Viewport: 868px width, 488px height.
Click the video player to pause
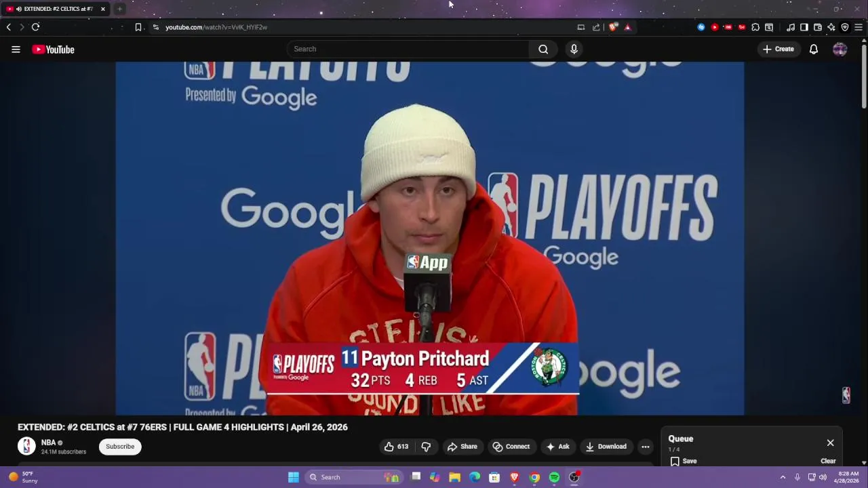[430, 237]
